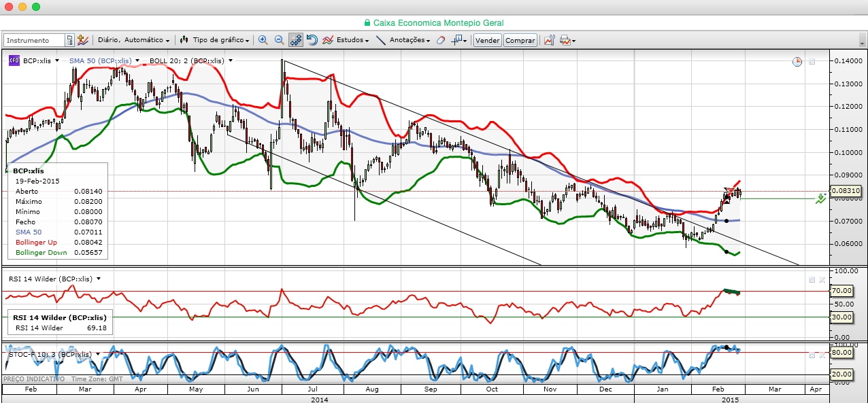Screen dimensions: 868x403
Task: Open the Estudos menu
Action: [x=346, y=41]
